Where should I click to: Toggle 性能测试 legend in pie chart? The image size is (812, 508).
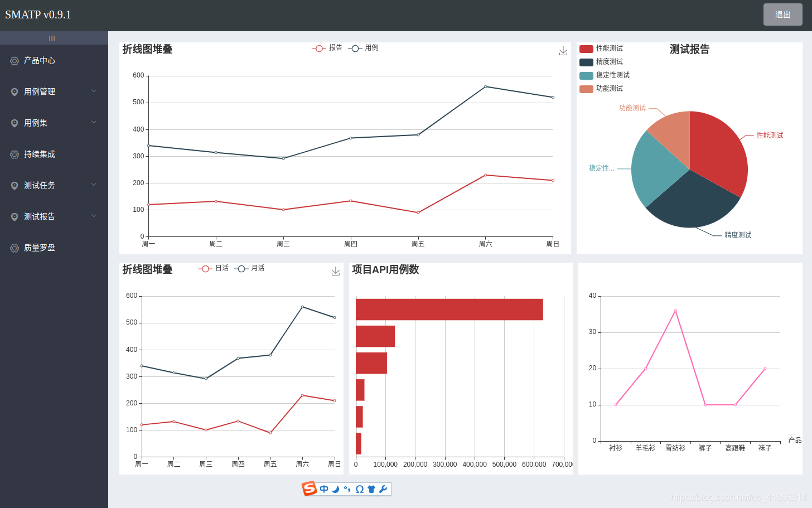601,49
